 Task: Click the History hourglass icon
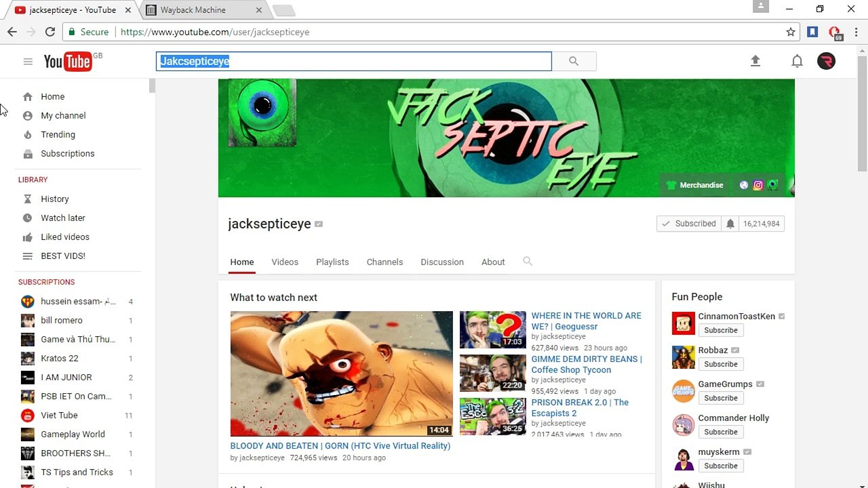click(28, 199)
